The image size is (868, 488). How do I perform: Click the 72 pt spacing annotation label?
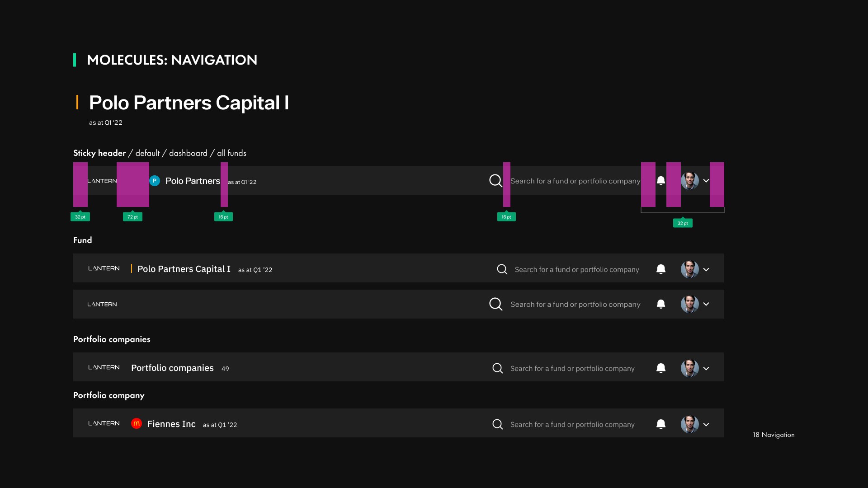point(132,217)
